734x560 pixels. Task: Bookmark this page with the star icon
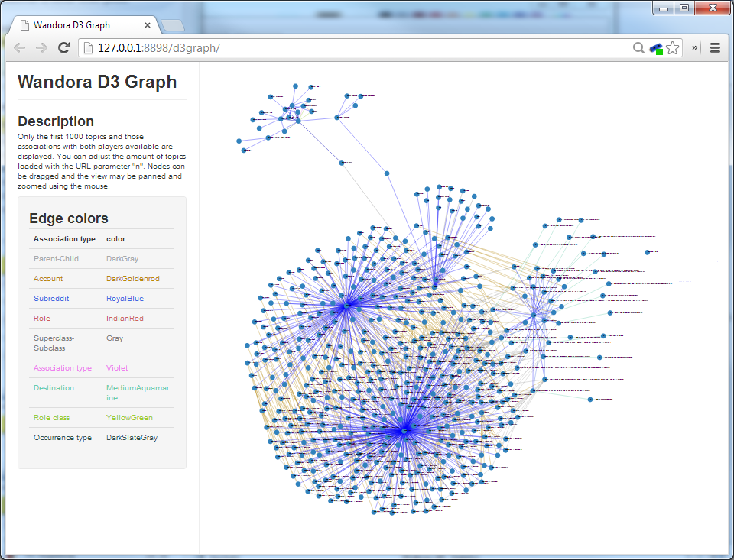pos(673,48)
